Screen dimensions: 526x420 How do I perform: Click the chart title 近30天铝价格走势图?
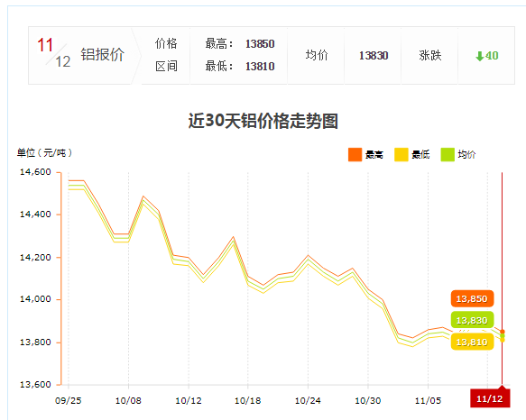click(x=263, y=121)
